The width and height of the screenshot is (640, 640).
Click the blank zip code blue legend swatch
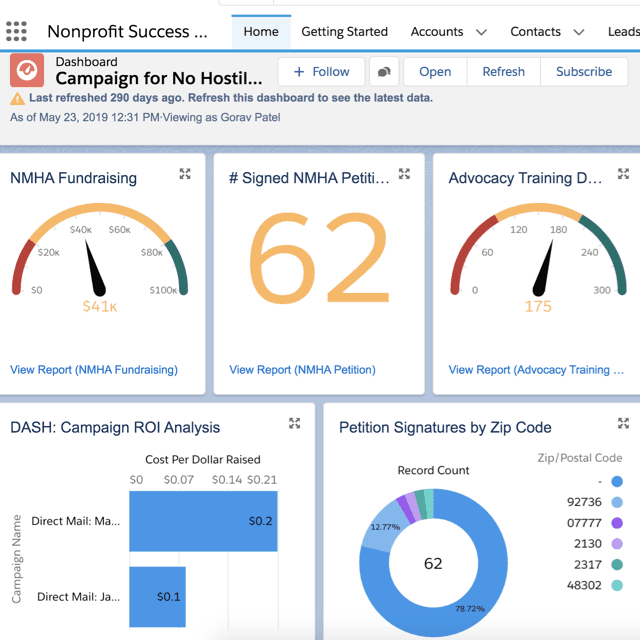(x=617, y=482)
